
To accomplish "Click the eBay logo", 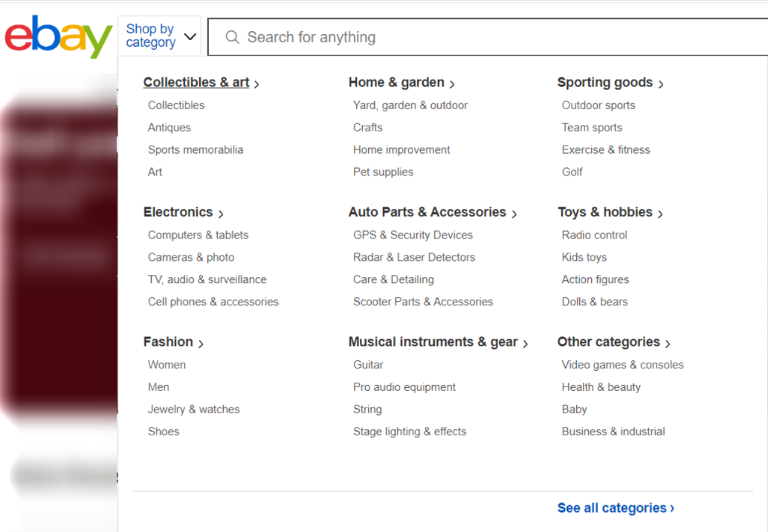I will coord(58,36).
